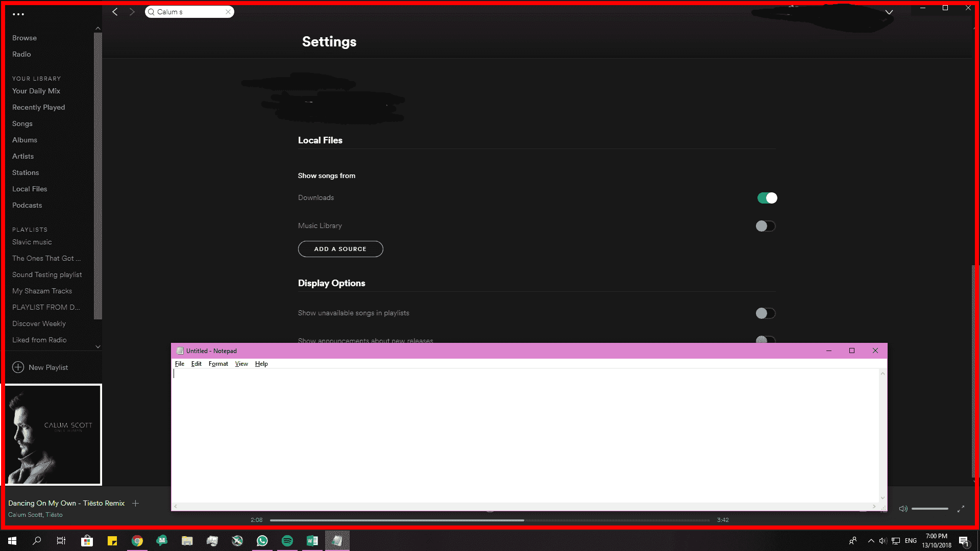Open File Explorer from the taskbar
Viewport: 980px width, 551px height.
point(187,541)
